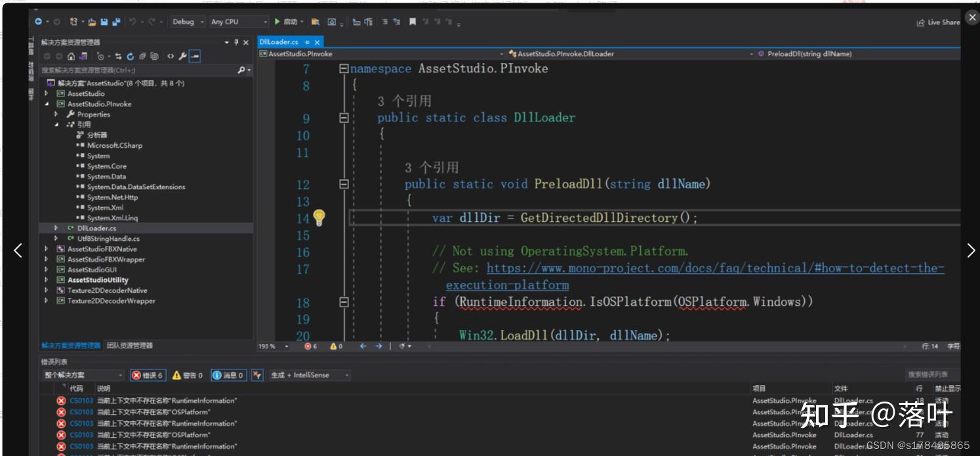Save all files in the solution
The image size is (980, 456).
115,22
